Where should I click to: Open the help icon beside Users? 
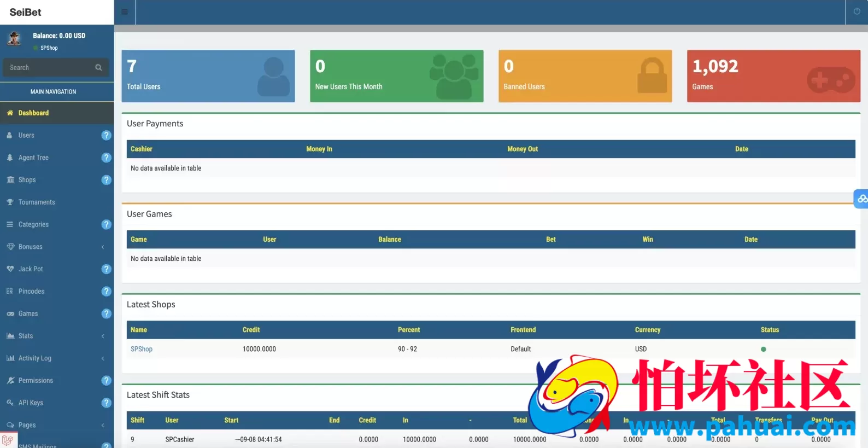tap(107, 135)
